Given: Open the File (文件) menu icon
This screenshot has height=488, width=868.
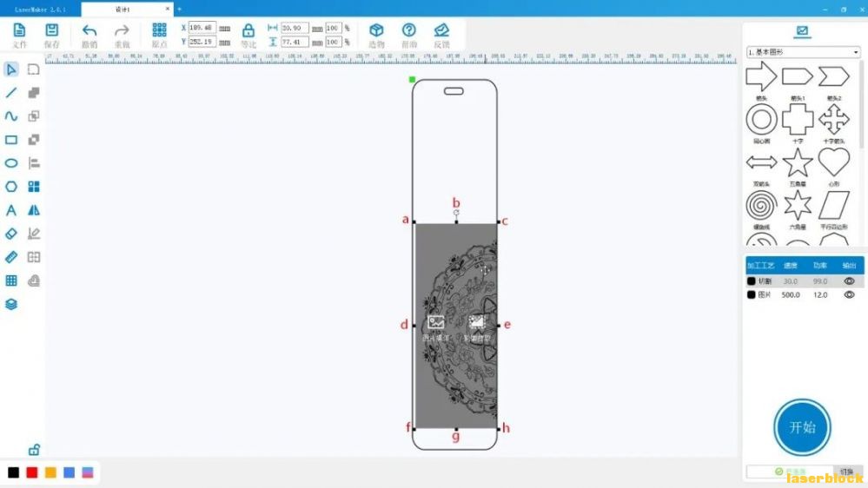Looking at the screenshot, I should [19, 30].
